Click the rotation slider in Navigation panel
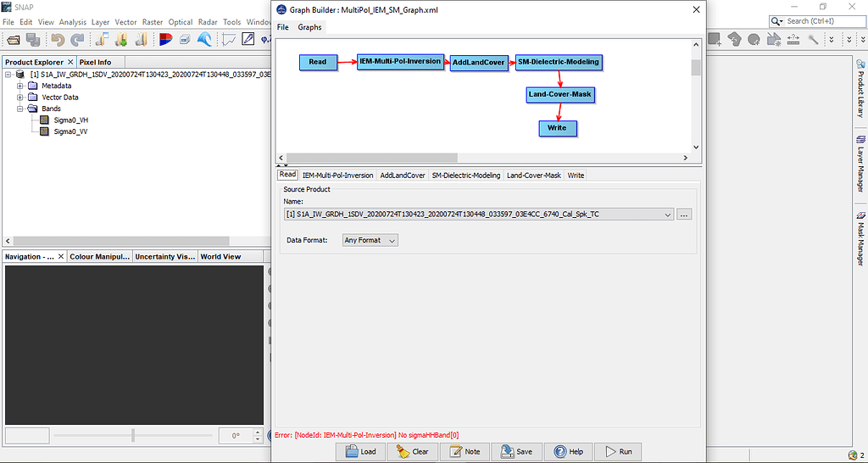The height and width of the screenshot is (463, 868). (132, 435)
